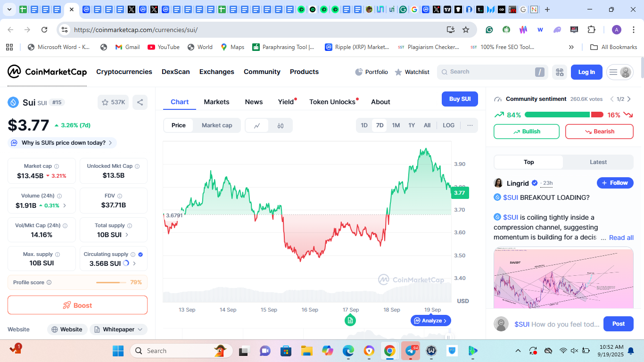The height and width of the screenshot is (362, 644).
Task: Click the star watchlist button showing 537K
Action: click(114, 102)
